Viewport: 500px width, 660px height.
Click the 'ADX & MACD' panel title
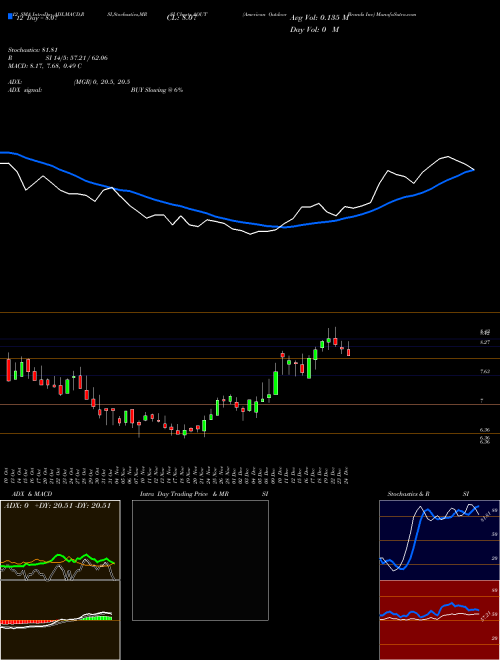tap(32, 494)
